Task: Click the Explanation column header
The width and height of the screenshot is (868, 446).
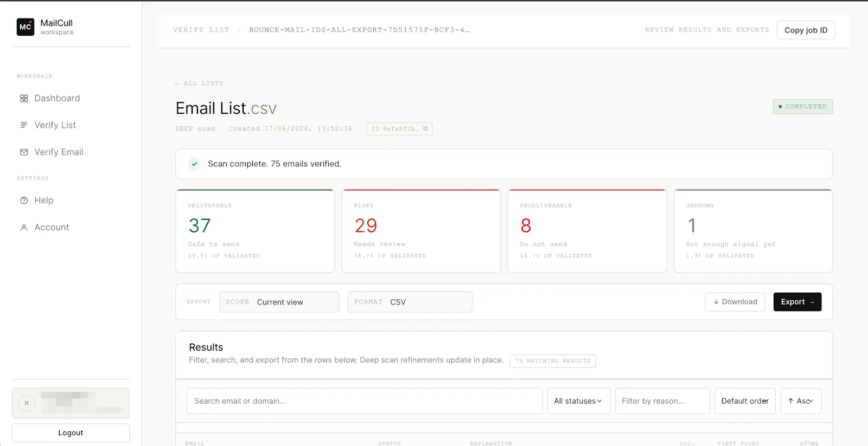Action: 491,443
